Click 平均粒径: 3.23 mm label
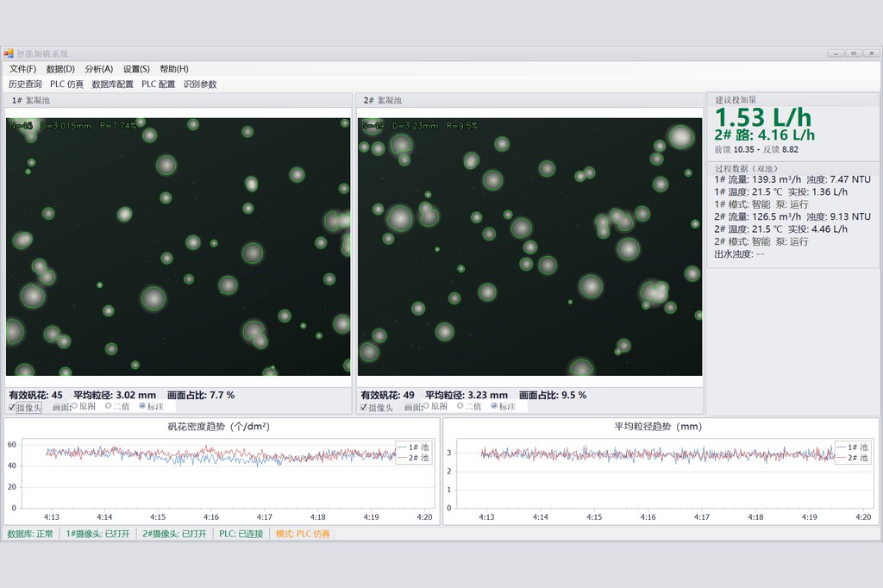The height and width of the screenshot is (588, 883). [x=467, y=395]
